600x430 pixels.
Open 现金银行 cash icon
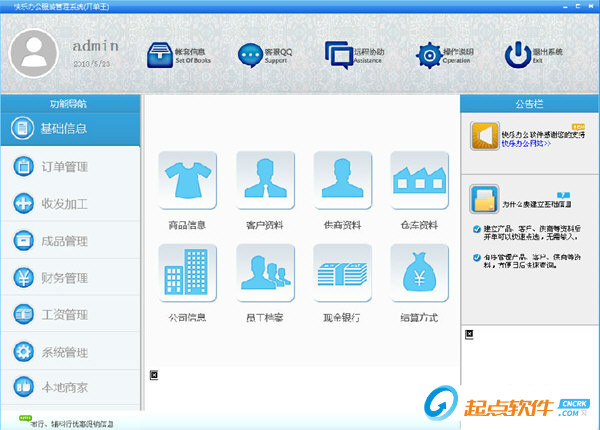(x=342, y=273)
